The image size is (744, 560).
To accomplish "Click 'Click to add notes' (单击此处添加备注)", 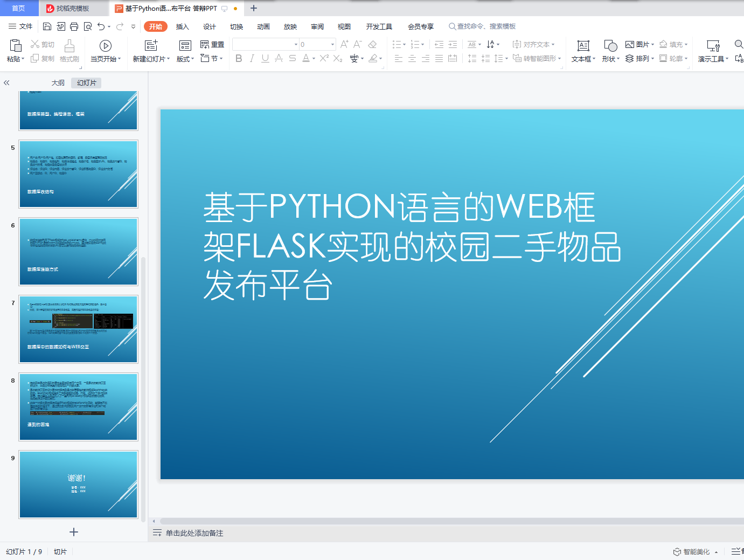I will click(x=194, y=533).
